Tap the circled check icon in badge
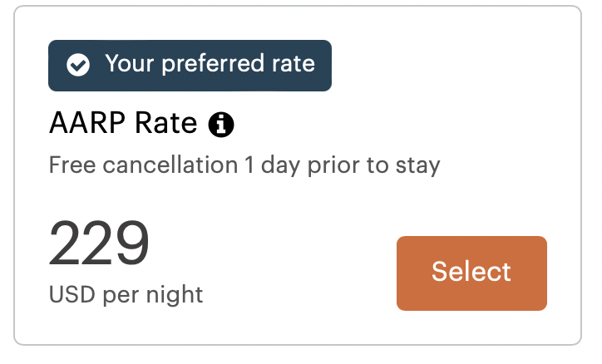The height and width of the screenshot is (364, 602). coord(78,65)
